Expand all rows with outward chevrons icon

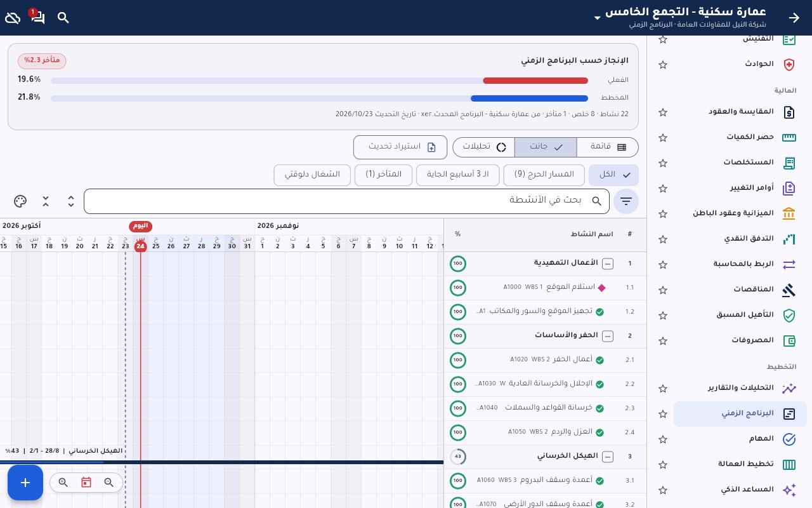tap(71, 201)
